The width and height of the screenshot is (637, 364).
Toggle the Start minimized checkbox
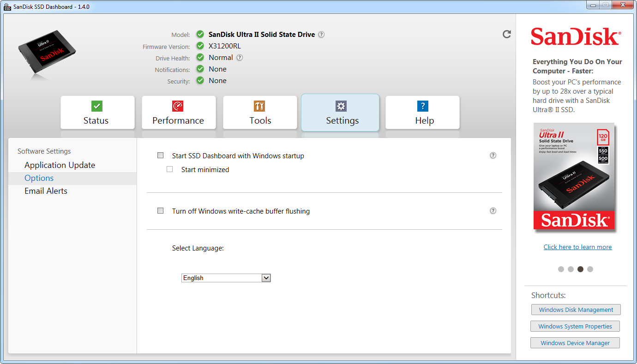(170, 169)
